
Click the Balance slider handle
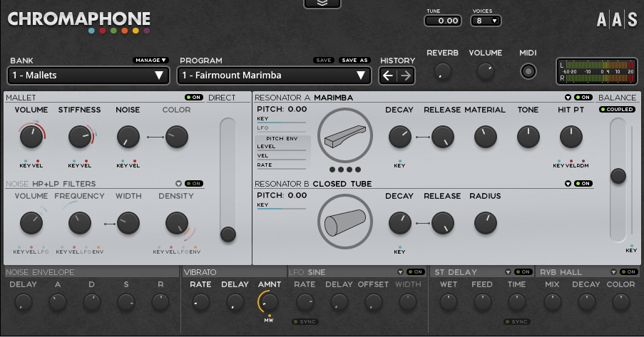618,176
